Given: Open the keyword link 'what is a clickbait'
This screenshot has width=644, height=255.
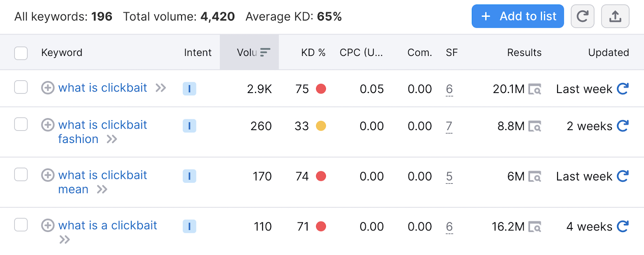Looking at the screenshot, I should click(x=107, y=226).
